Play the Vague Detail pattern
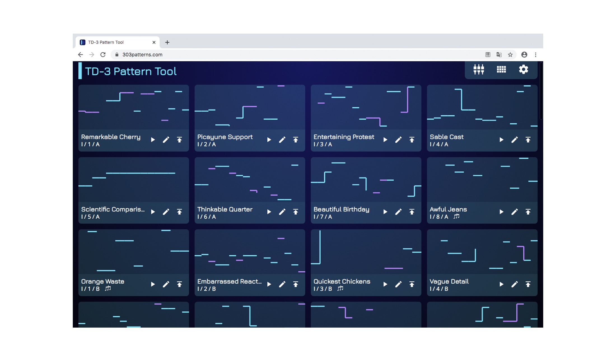 click(x=501, y=284)
